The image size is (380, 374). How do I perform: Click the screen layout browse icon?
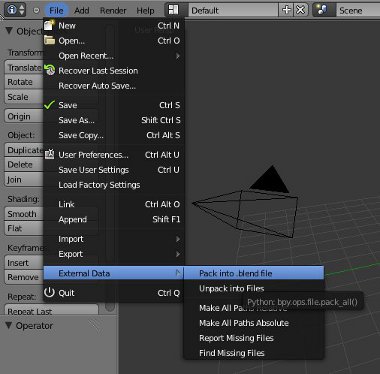[173, 10]
